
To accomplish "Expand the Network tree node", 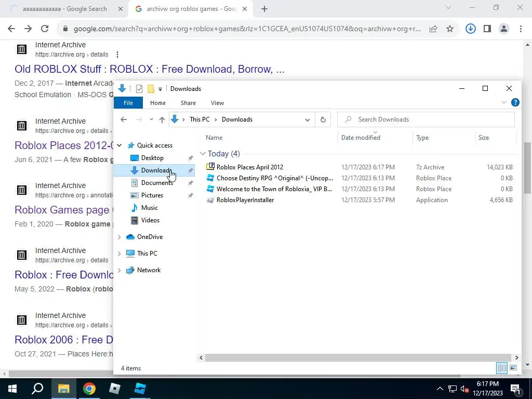I will (119, 270).
